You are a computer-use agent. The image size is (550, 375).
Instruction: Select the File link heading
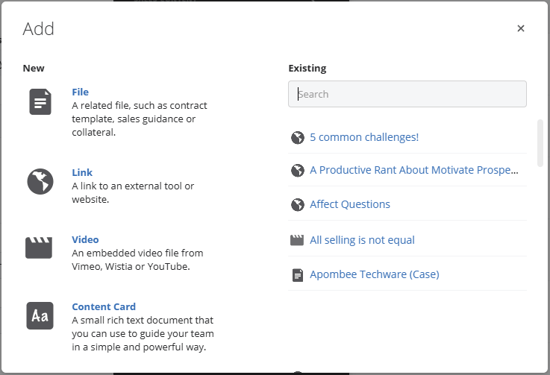point(80,92)
